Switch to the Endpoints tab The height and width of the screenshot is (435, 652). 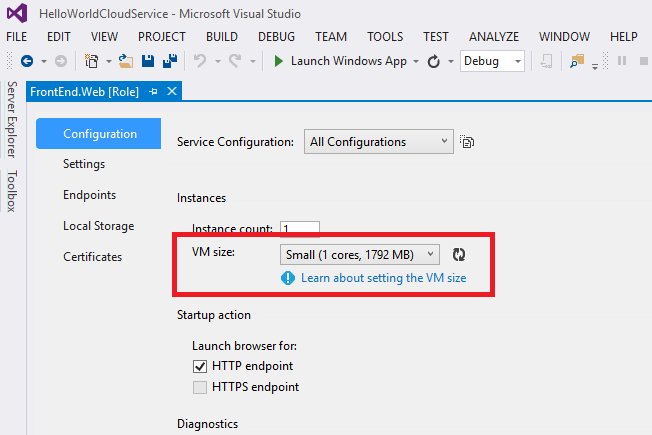point(89,195)
